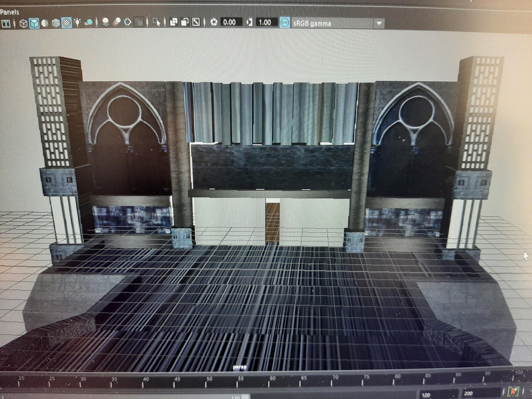Screen dimensions: 532x399
Task: Toggle Use All Lights bulb icon
Action: pyautogui.click(x=77, y=22)
